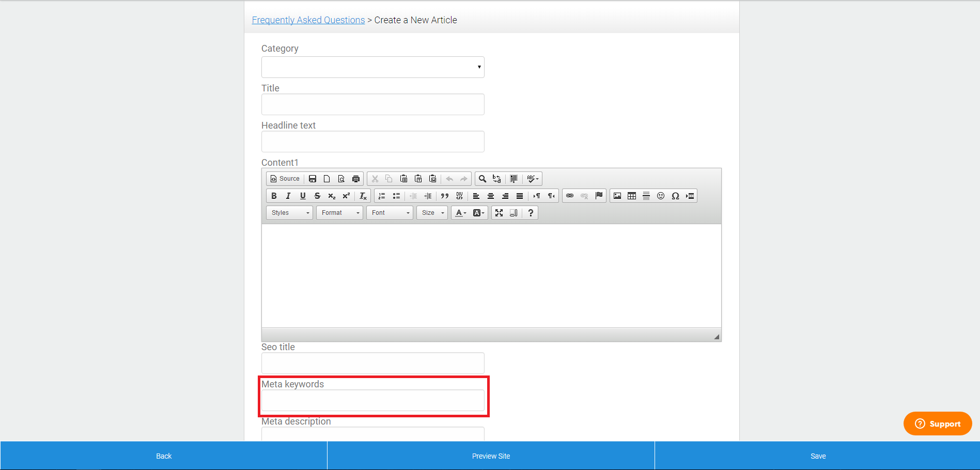The height and width of the screenshot is (470, 980).
Task: Click the Preview document icon
Action: click(x=341, y=179)
